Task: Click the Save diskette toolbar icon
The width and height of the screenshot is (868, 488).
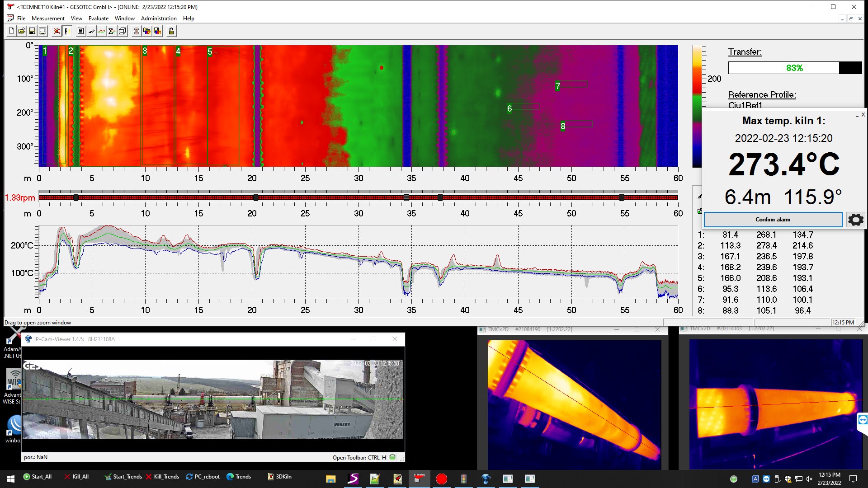Action: [x=32, y=31]
